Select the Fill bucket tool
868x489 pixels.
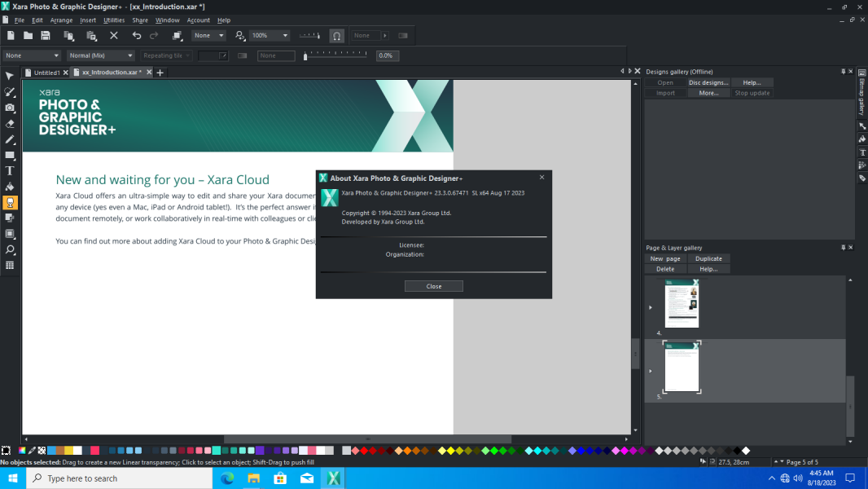(10, 187)
